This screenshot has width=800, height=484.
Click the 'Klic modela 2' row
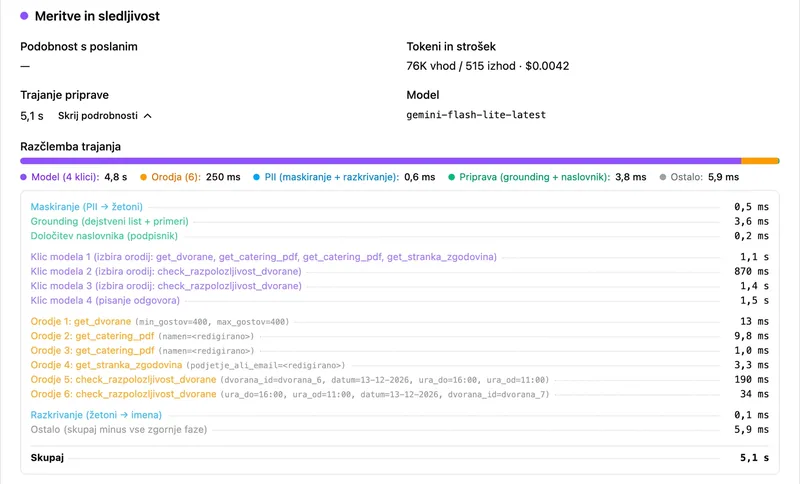[x=399, y=271]
